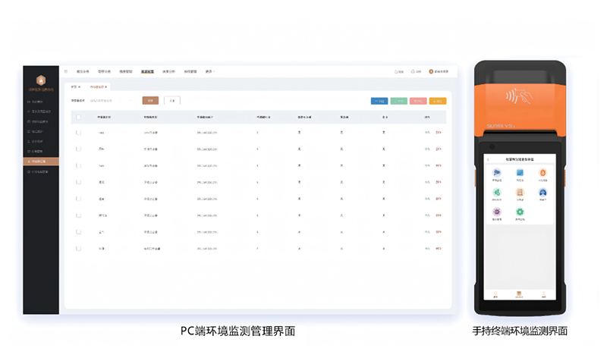Click the orange hexagon logo in sidebar

[41, 80]
